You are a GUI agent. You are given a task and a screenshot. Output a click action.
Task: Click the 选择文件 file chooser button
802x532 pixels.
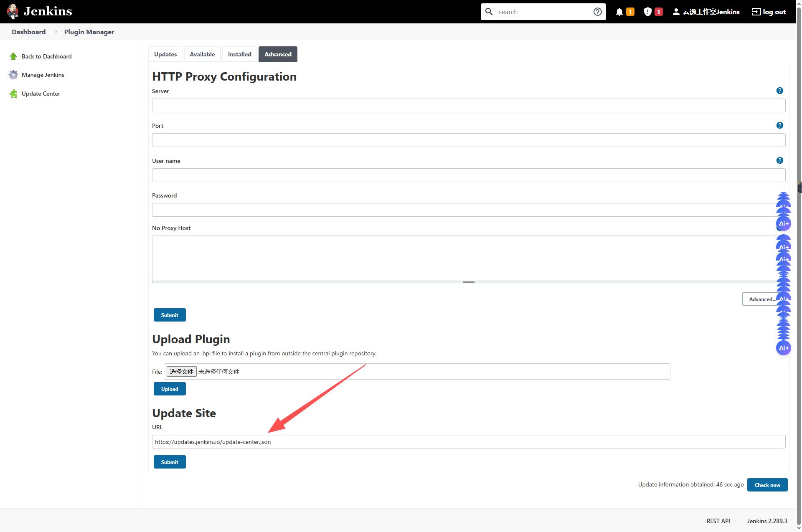[x=182, y=372]
